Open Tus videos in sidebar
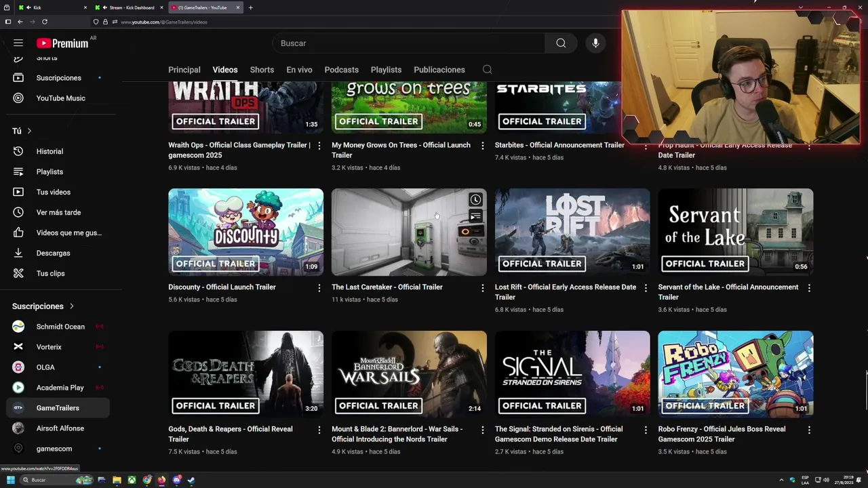The image size is (868, 488). 58,192
